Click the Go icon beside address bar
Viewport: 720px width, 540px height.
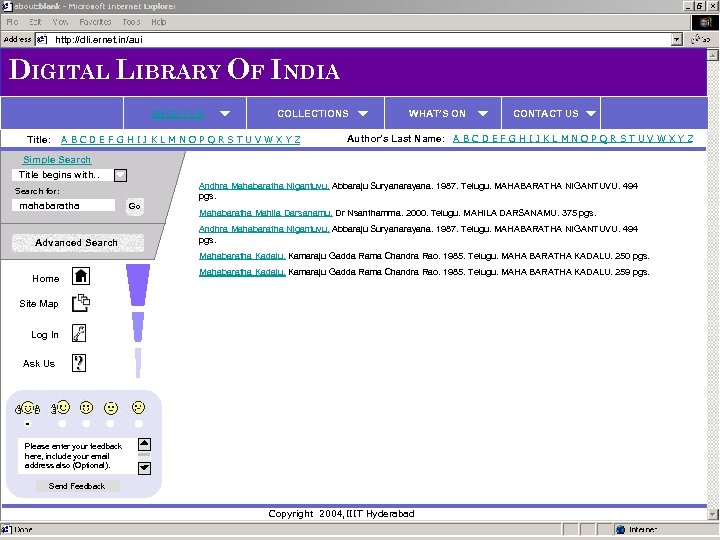pos(701,39)
